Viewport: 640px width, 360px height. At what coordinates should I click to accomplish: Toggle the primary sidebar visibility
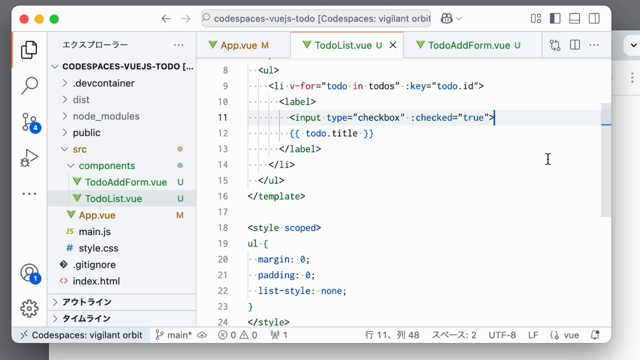pos(555,18)
